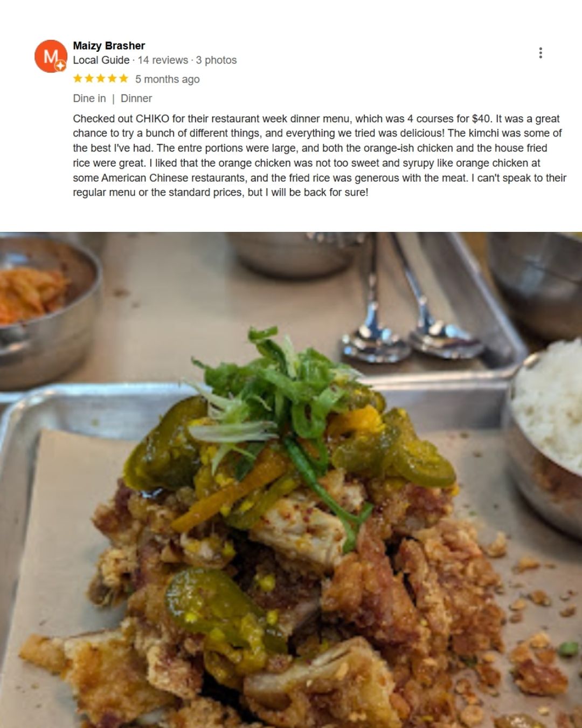Click the fifth gold rating star
Screen dimensions: 582x728
124,79
